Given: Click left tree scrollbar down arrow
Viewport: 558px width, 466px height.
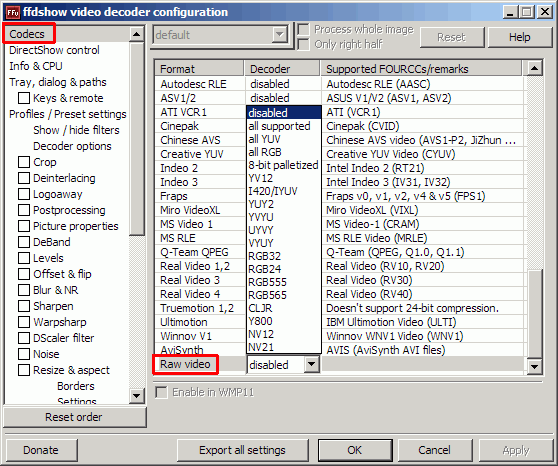Looking at the screenshot, I should [137, 396].
